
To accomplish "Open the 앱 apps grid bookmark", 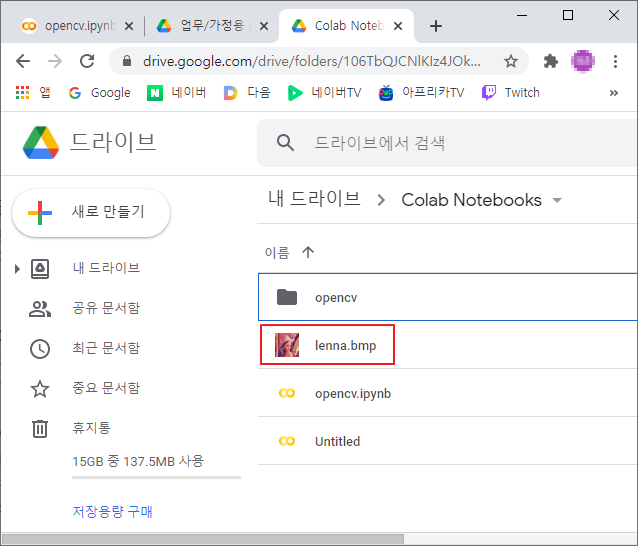I will click(33, 92).
